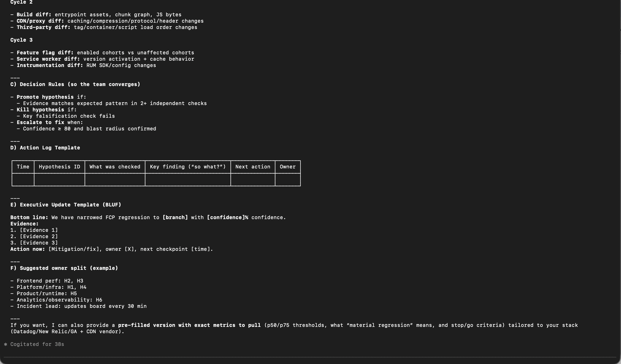Image resolution: width=621 pixels, height=364 pixels.
Task: Click the 'Hypothesis ID' column header
Action: [x=59, y=167]
